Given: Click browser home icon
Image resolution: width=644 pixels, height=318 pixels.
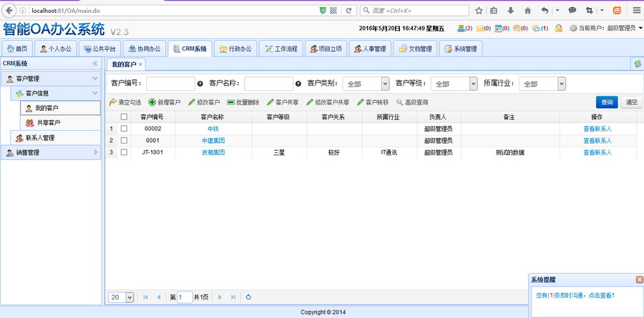Looking at the screenshot, I should tap(528, 10).
